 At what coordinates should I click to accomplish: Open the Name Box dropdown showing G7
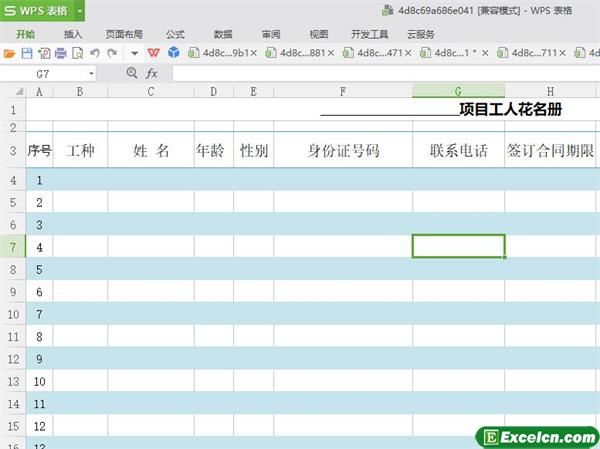[91, 73]
